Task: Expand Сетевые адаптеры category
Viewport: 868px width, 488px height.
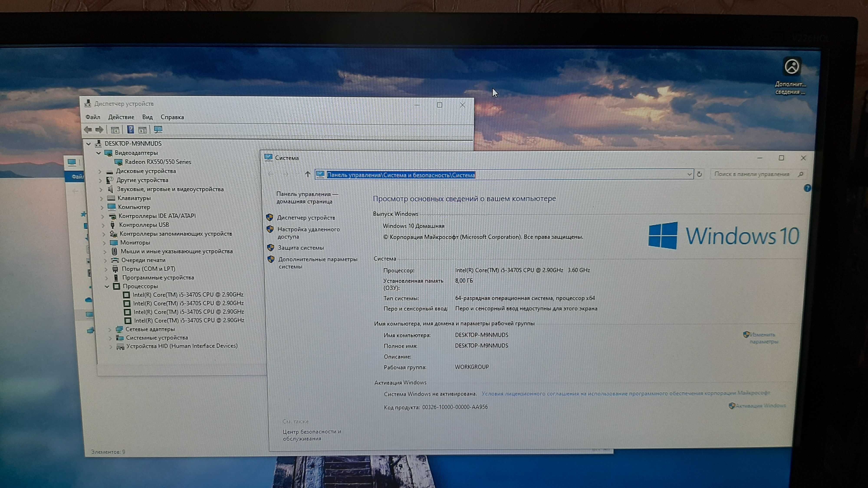Action: (110, 330)
